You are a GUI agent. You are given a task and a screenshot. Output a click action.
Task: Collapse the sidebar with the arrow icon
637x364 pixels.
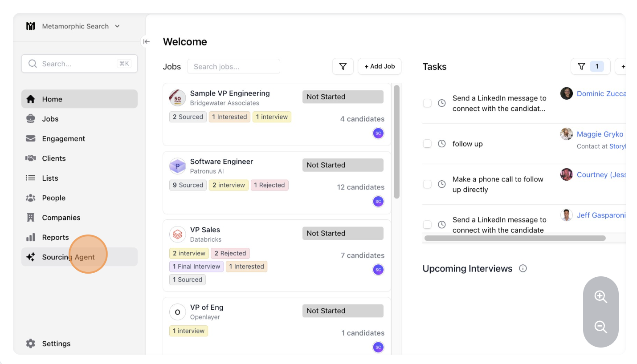146,41
